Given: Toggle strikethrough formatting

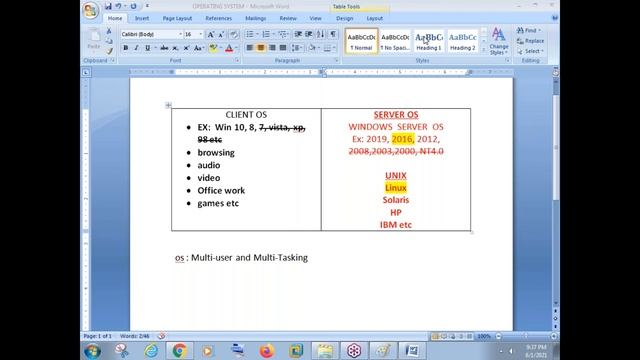Looking at the screenshot, I should point(164,48).
